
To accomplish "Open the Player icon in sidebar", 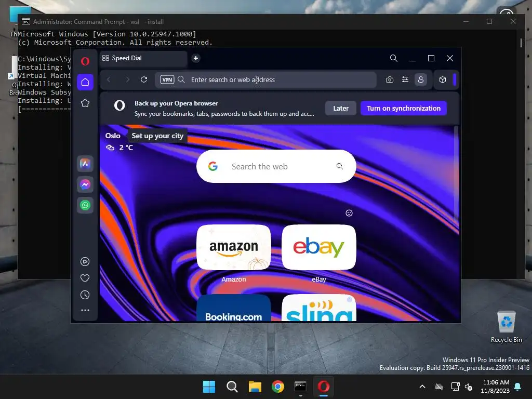I will (x=85, y=262).
